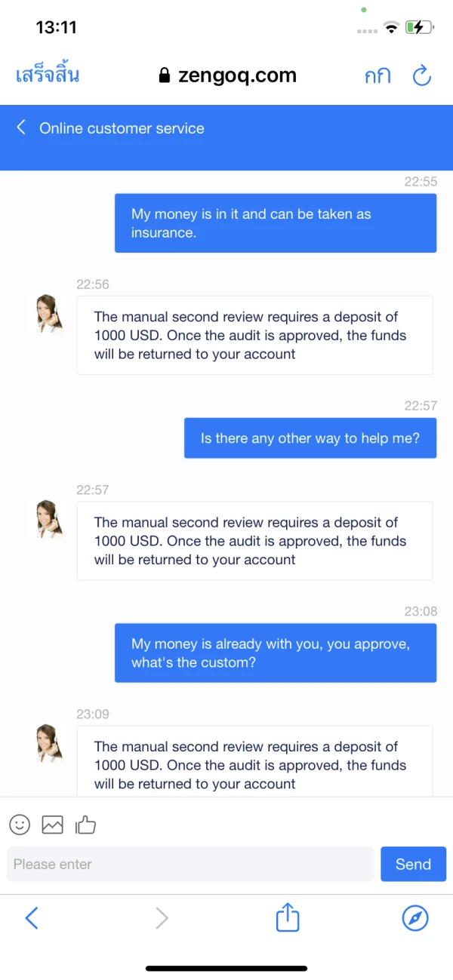
Task: Tap agent avatar beside the 22:57 message
Action: [x=50, y=519]
